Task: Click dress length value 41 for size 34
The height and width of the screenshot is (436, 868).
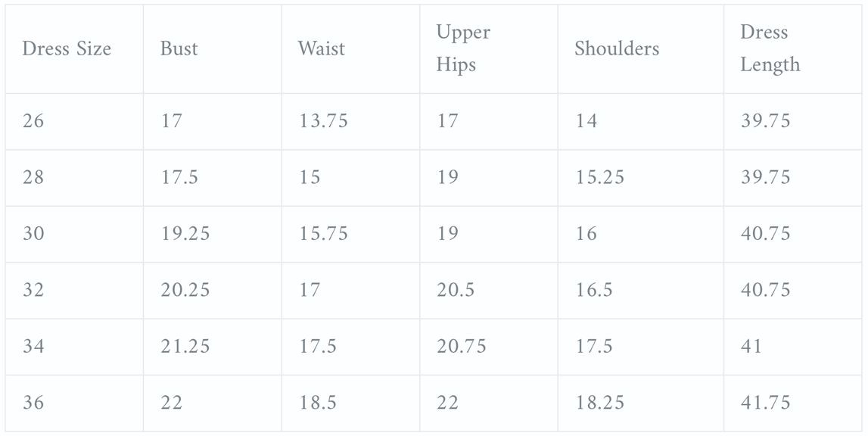Action: 751,347
